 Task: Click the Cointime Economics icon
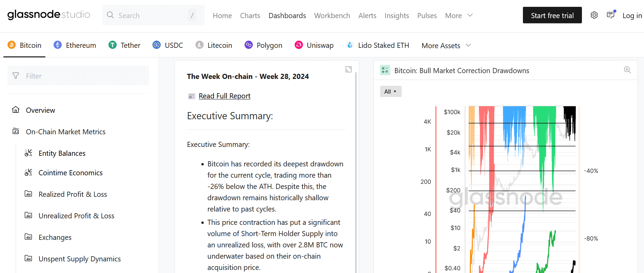(x=28, y=172)
